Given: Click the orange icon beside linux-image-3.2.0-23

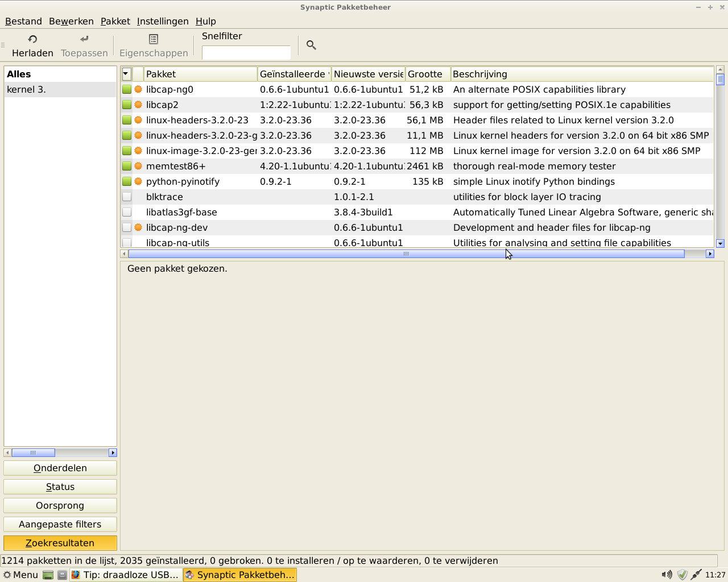Looking at the screenshot, I should 138,151.
